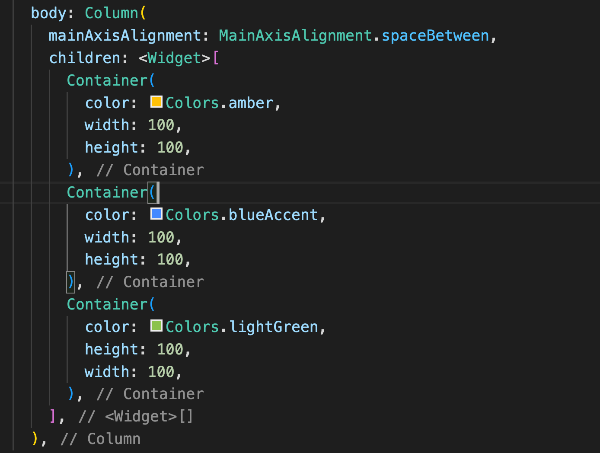The width and height of the screenshot is (600, 453).
Task: Click the '// <Widget>[]' closing comment
Action: pyautogui.click(x=136, y=417)
